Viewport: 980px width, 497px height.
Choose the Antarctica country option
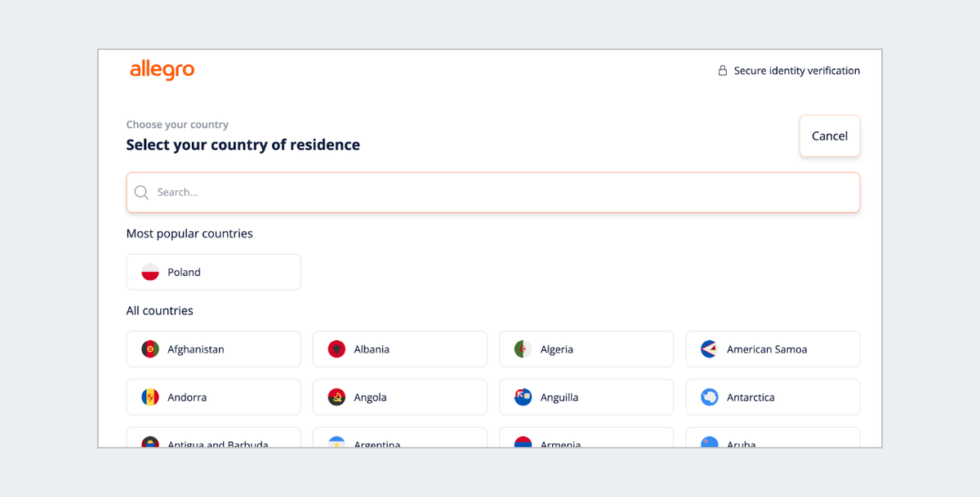pyautogui.click(x=773, y=397)
